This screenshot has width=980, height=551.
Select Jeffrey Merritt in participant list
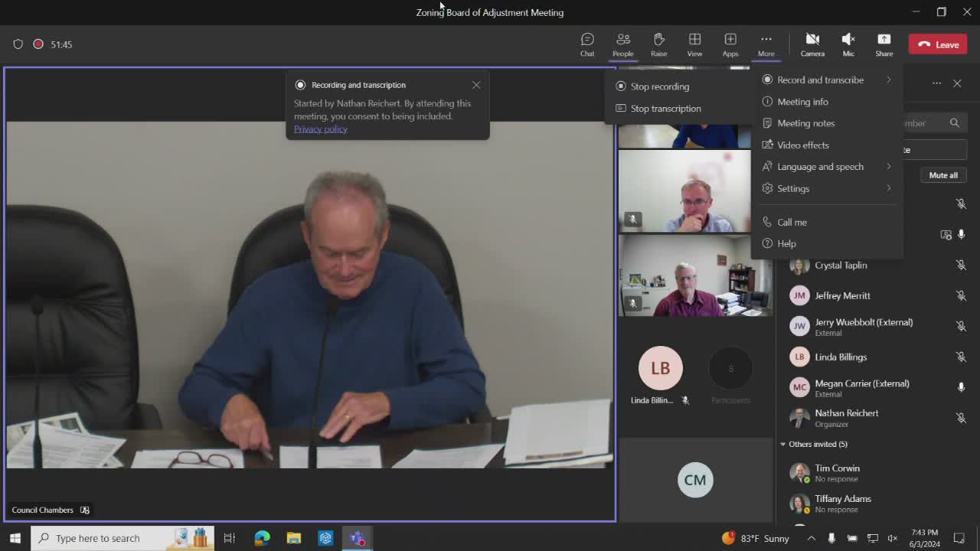pos(877,296)
